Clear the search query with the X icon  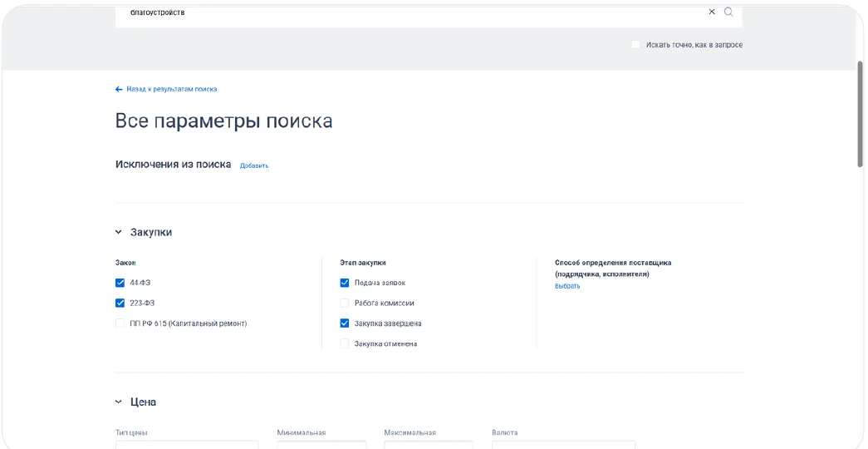[712, 12]
